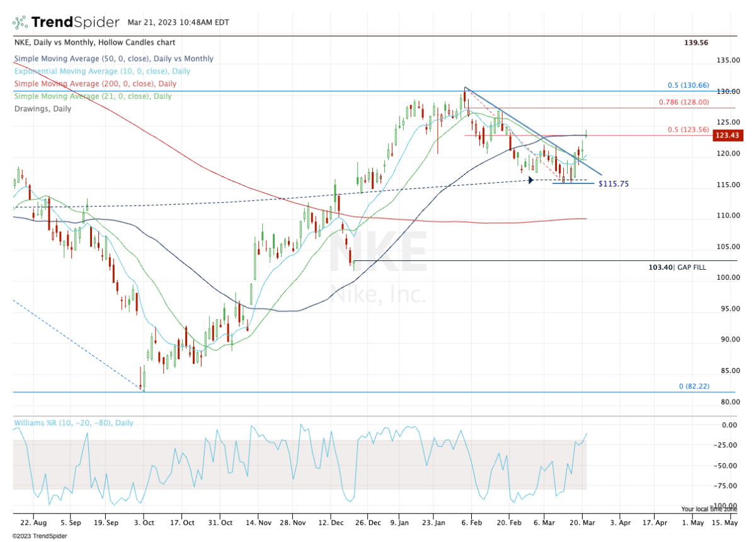Click the descending blue trendline from February high
This screenshot has height=542, width=756.
point(533,130)
